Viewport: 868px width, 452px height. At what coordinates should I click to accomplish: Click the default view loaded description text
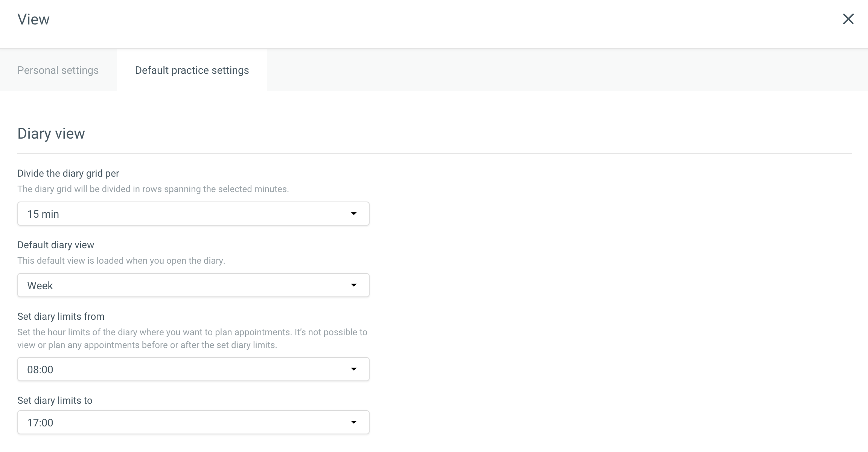121,261
